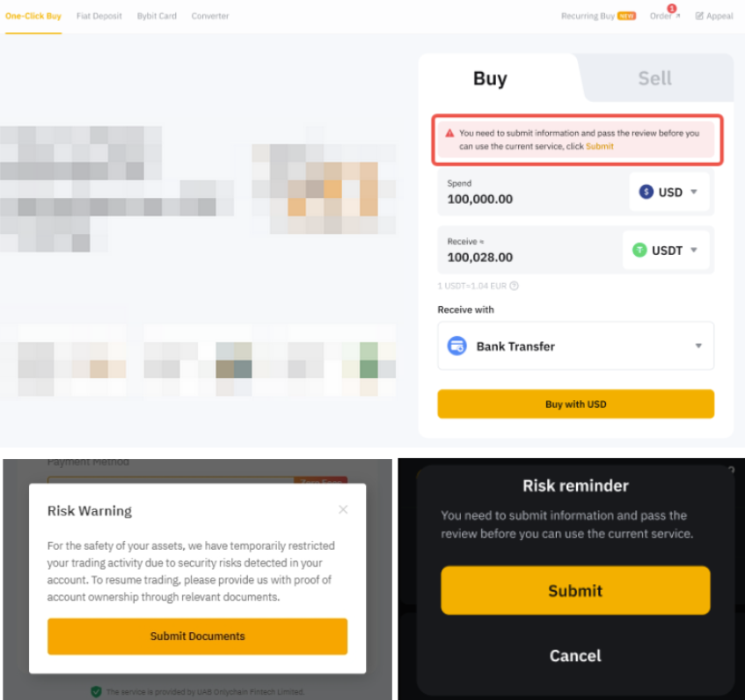Click the green USDT Tether icon
Screen dimensions: 745x700
639,250
